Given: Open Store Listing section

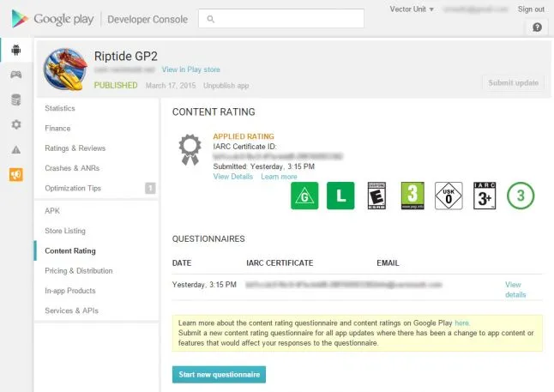Looking at the screenshot, I should point(65,231).
